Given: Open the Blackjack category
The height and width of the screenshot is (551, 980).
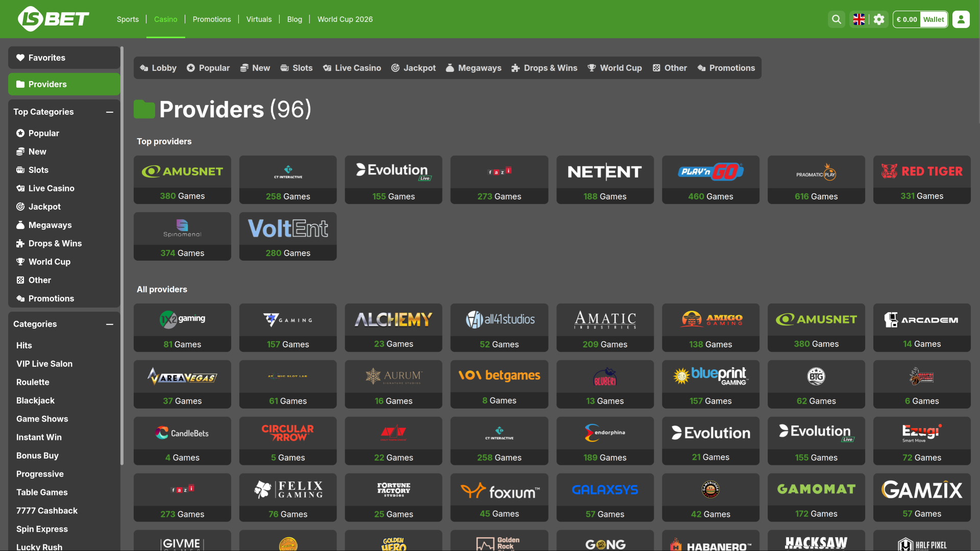Looking at the screenshot, I should coord(64,400).
